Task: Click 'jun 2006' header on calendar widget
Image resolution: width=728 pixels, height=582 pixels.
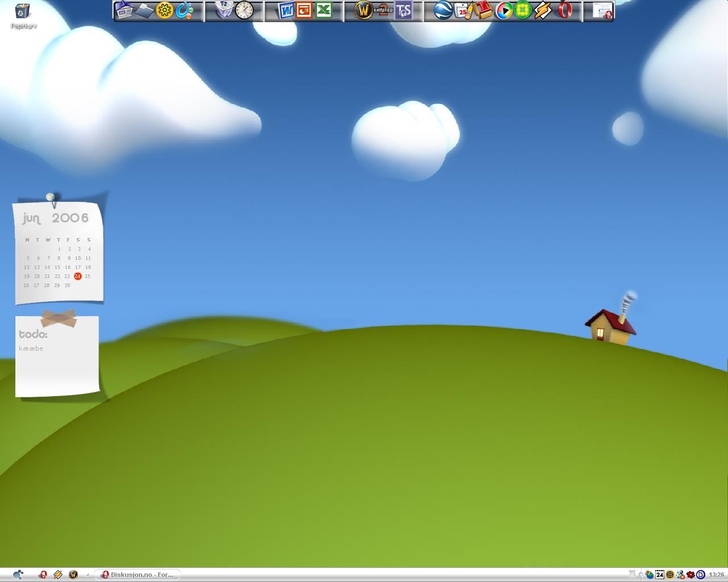Action: click(x=56, y=218)
